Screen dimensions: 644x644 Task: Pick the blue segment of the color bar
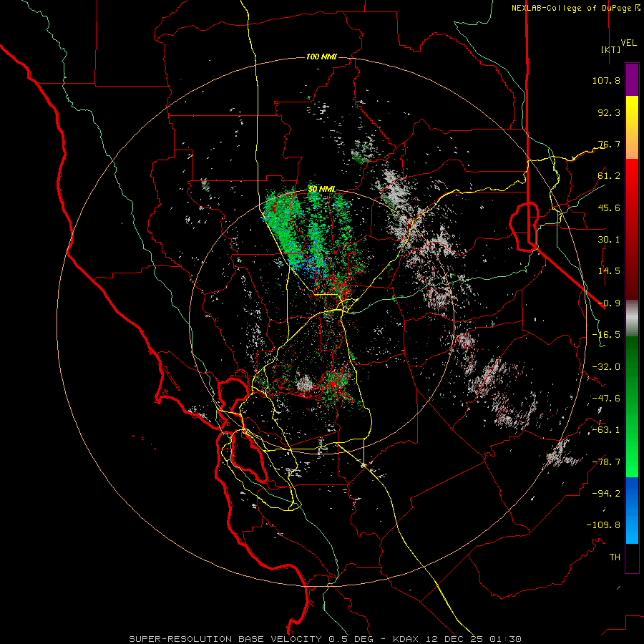click(x=632, y=510)
